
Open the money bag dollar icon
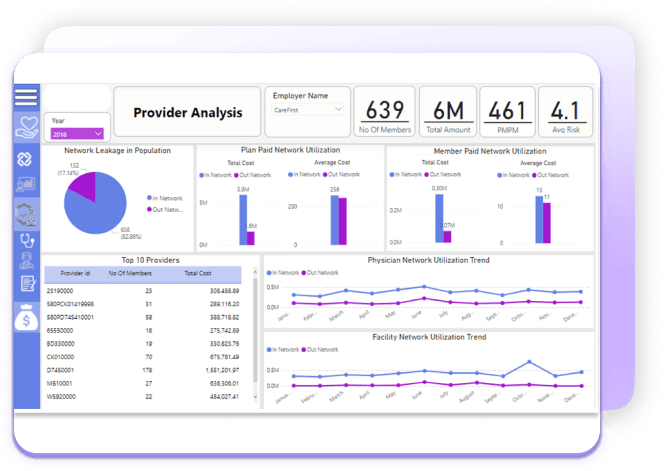26,317
